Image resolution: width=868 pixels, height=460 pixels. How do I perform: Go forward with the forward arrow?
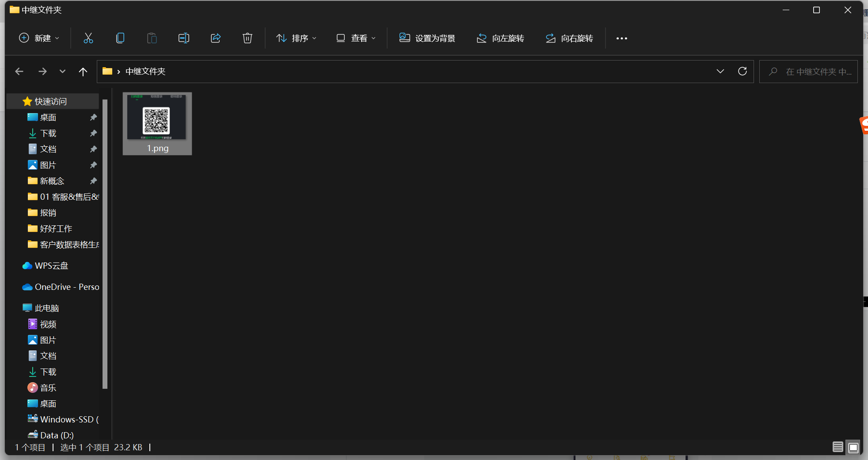(42, 72)
